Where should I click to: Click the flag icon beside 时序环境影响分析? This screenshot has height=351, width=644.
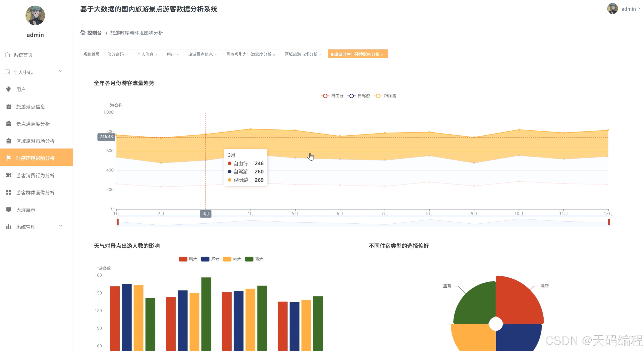coord(8,158)
